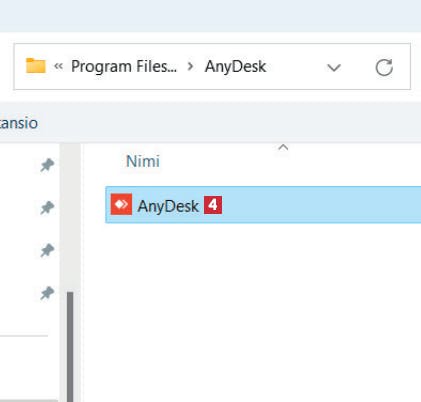This screenshot has width=421, height=402.
Task: Open the address bar history dropdown
Action: (334, 67)
